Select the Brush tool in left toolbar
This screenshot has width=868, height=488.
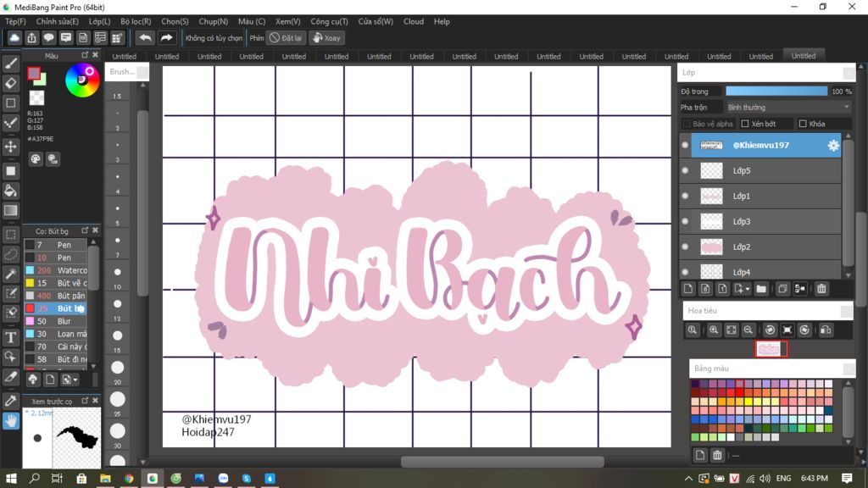click(x=10, y=64)
